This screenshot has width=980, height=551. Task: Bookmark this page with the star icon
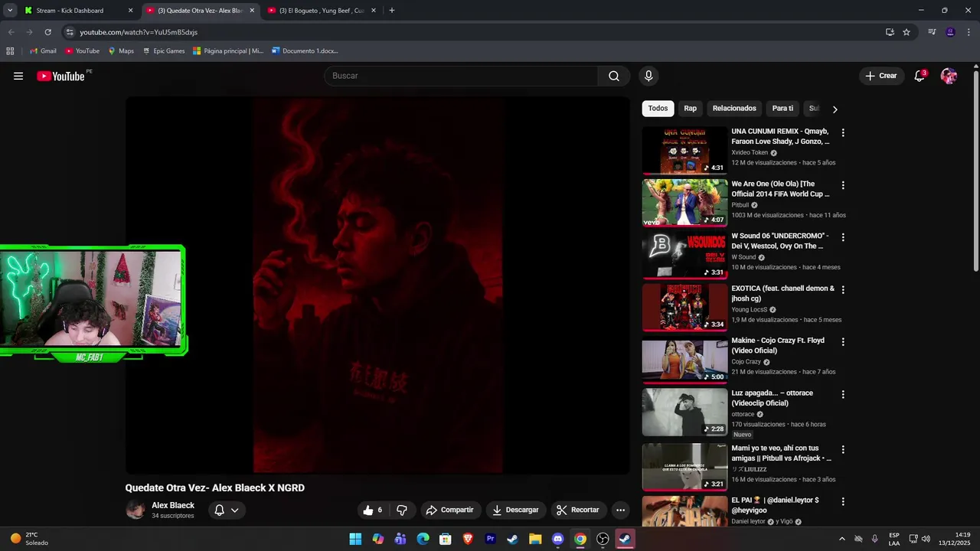coord(906,32)
